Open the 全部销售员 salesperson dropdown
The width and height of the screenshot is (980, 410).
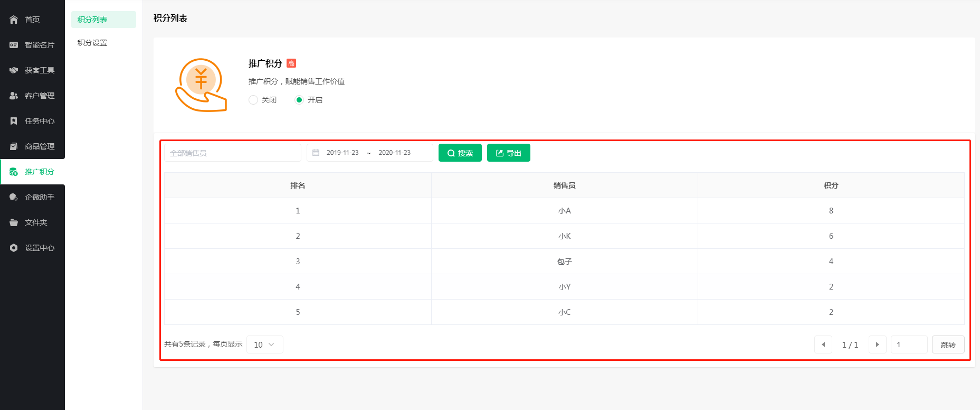point(233,153)
